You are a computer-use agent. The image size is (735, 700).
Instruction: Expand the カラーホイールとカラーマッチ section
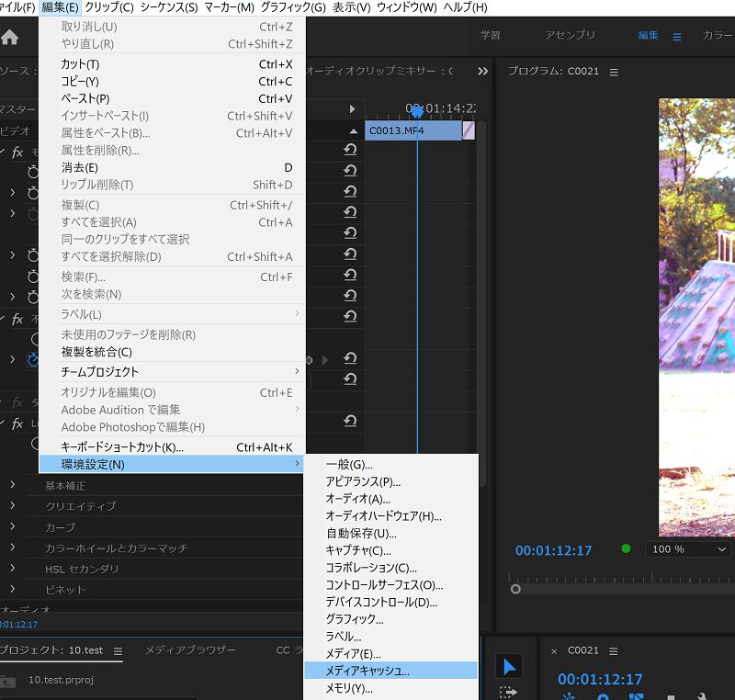point(13,548)
